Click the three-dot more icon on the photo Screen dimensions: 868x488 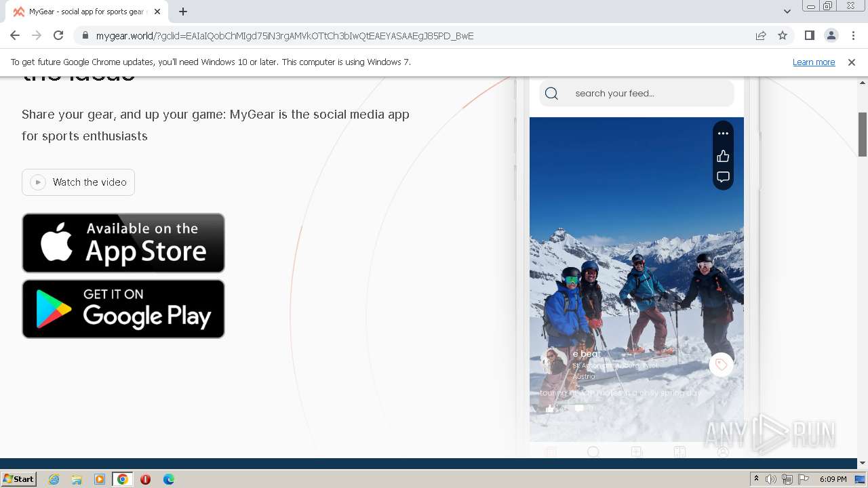[x=723, y=134]
